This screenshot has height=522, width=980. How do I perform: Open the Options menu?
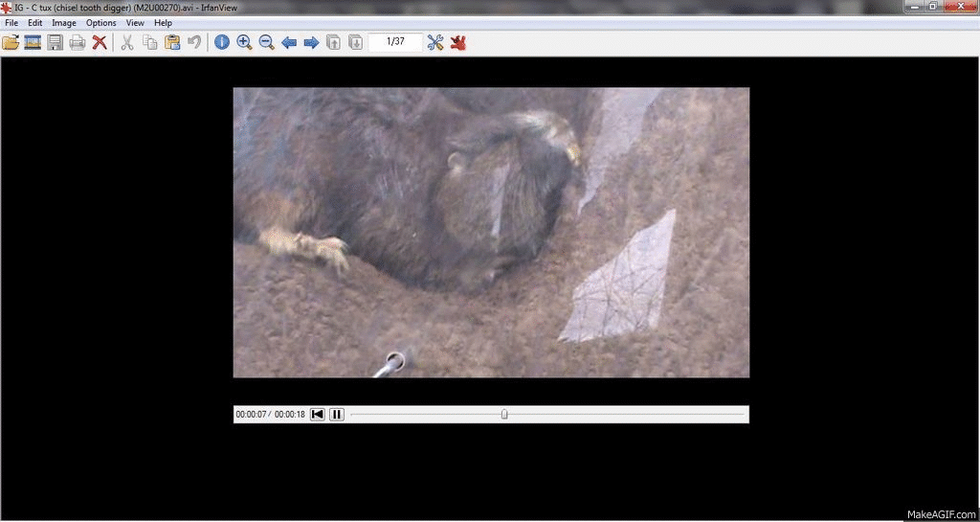pyautogui.click(x=101, y=22)
